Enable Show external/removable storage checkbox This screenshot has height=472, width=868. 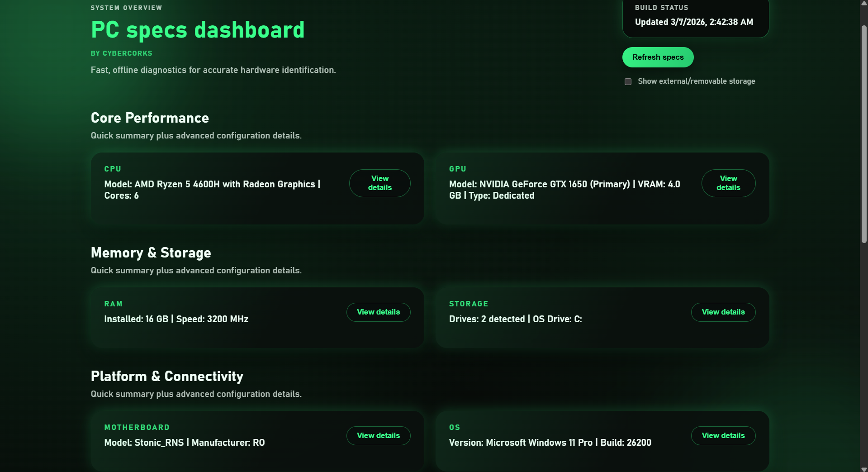point(628,81)
